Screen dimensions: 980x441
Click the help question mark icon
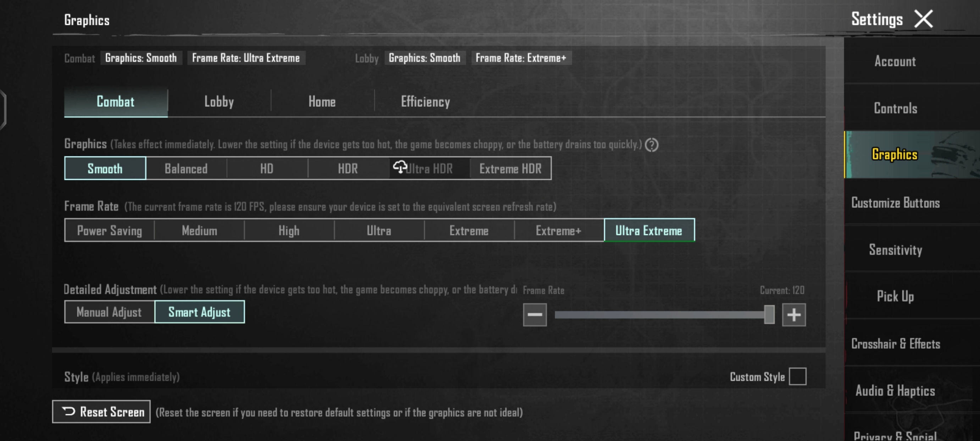651,145
